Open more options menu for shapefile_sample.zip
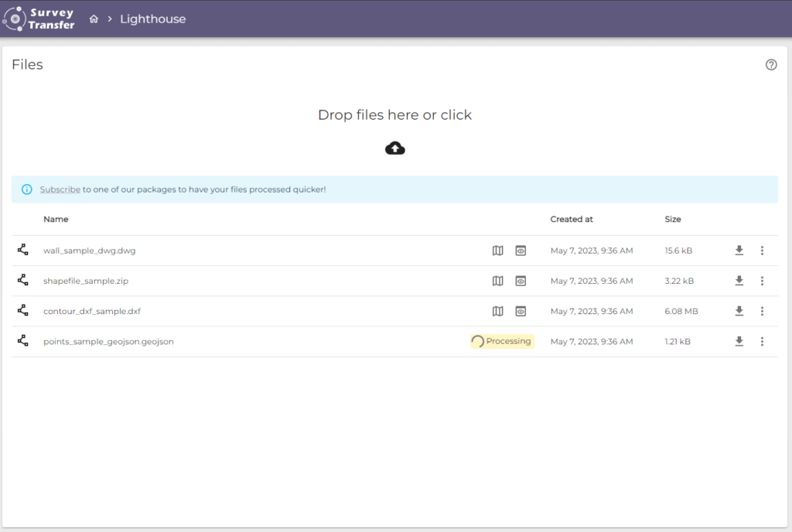 tap(762, 281)
